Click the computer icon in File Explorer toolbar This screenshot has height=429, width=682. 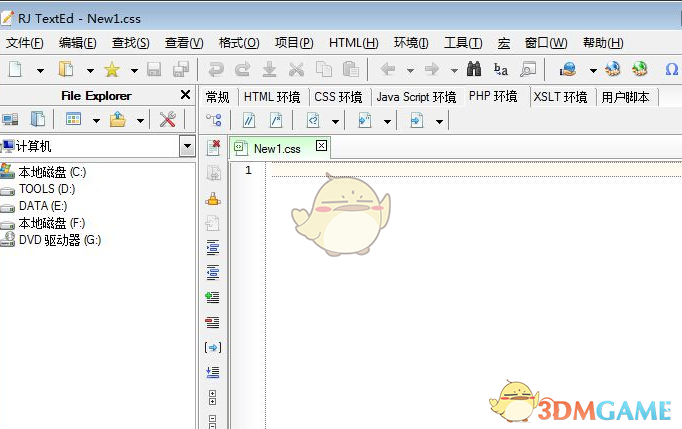(10, 119)
